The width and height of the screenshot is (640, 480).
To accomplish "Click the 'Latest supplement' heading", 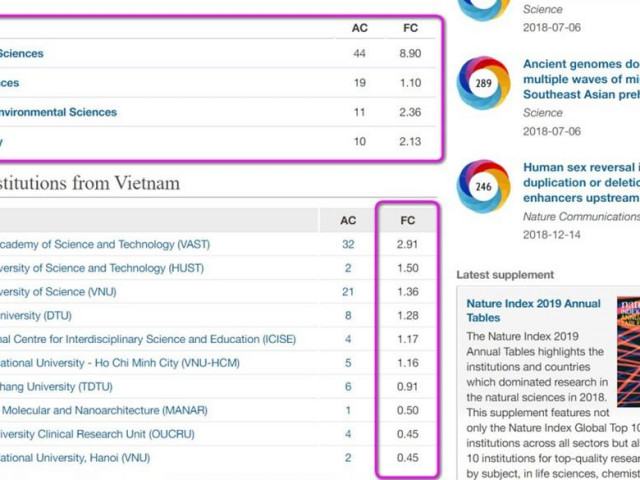I will tap(505, 275).
